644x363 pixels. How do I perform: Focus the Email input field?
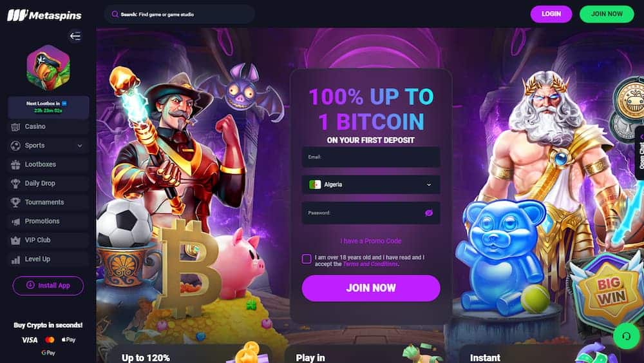(x=371, y=157)
